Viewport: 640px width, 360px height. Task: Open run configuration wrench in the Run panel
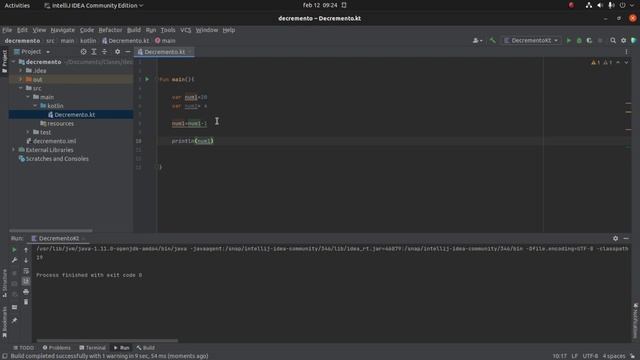14,260
